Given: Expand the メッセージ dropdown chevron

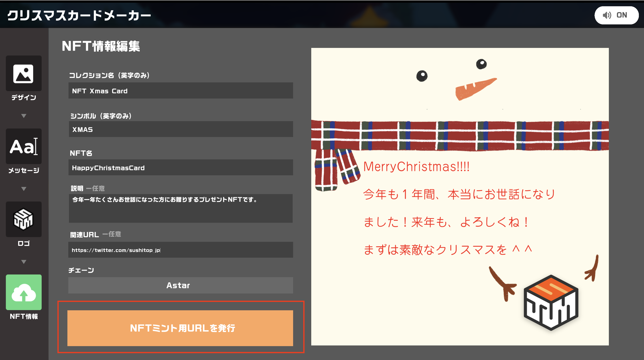Looking at the screenshot, I should [24, 189].
